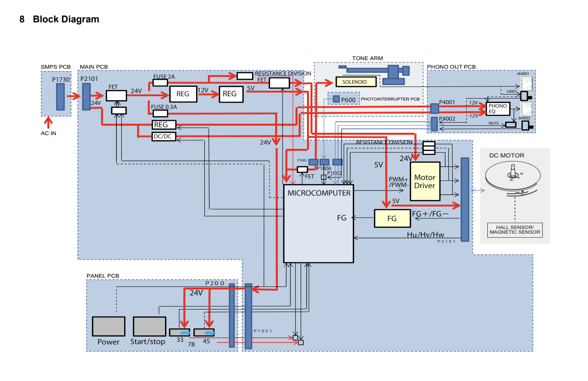This screenshot has width=588, height=381.
Task: Select the FET box next to P2101
Action: [x=116, y=95]
